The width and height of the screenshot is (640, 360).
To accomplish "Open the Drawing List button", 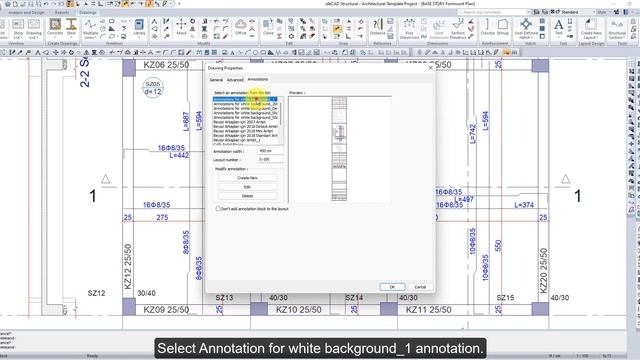I will (33, 29).
